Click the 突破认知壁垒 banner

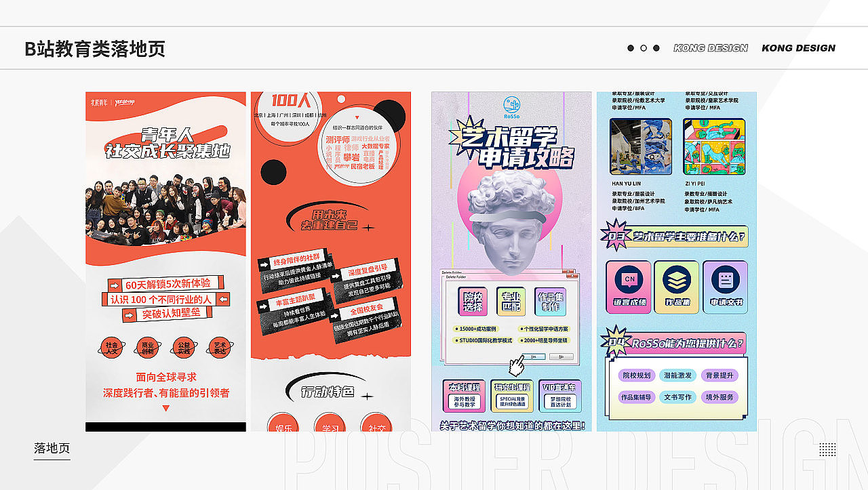click(x=168, y=314)
